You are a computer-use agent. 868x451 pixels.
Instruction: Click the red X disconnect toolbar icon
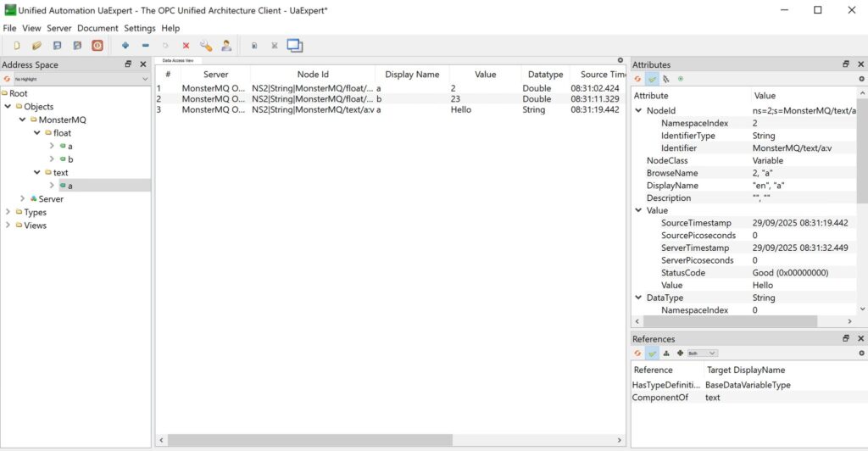186,46
